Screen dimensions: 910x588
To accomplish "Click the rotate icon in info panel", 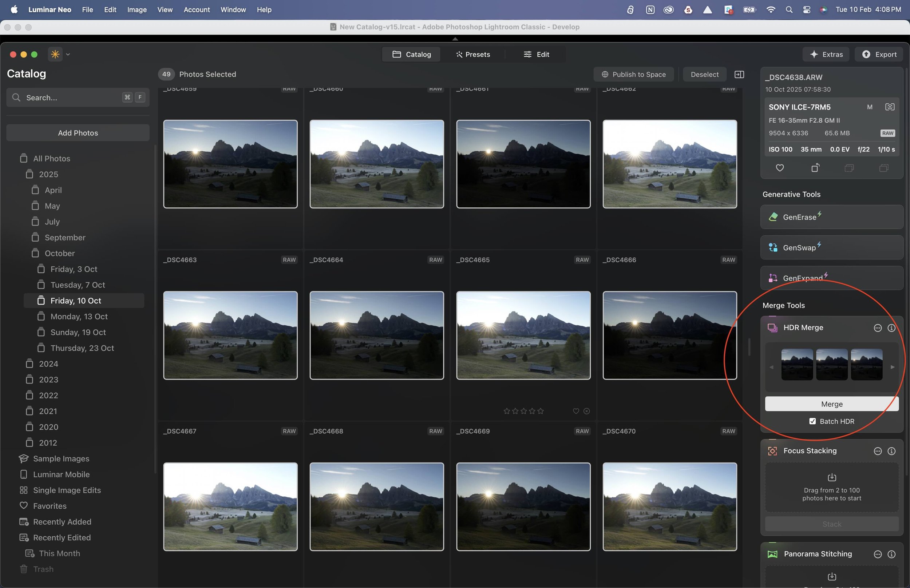I will (815, 168).
